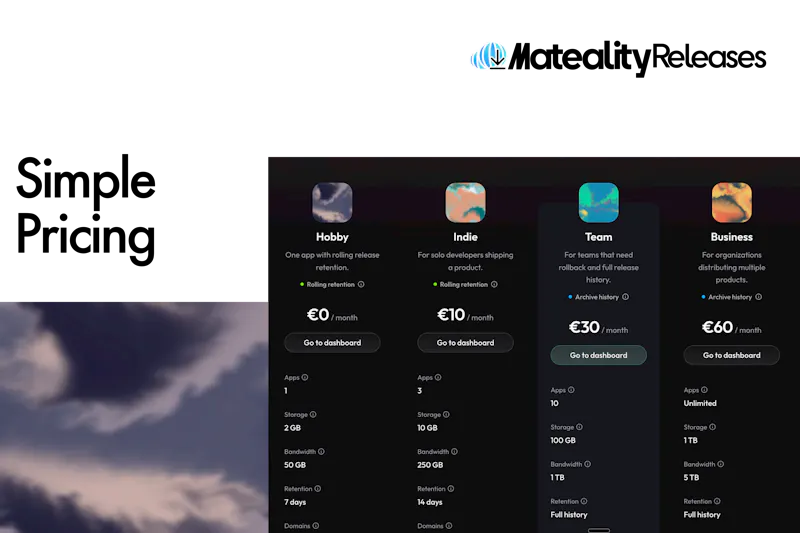Click Domains info icon in Hobby column
This screenshot has height=533, width=800.
point(316,525)
